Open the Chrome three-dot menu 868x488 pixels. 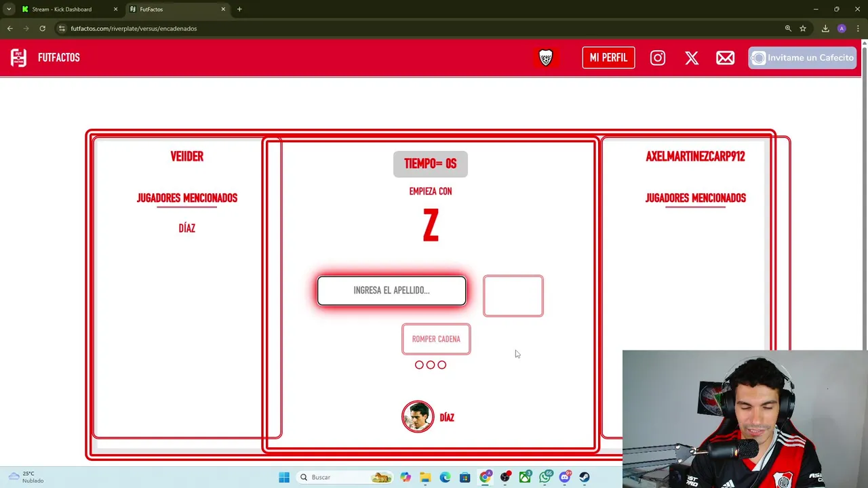pos(858,28)
